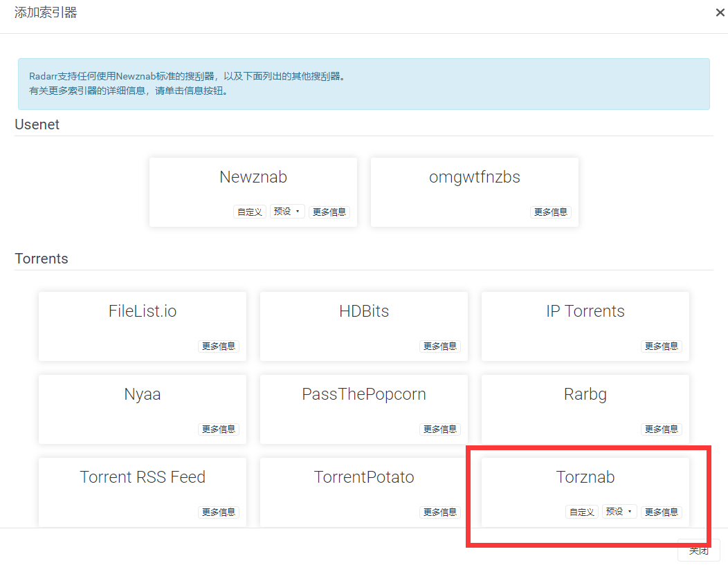Open the Newznab 预设 dropdown
728x565 pixels.
pyautogui.click(x=287, y=212)
